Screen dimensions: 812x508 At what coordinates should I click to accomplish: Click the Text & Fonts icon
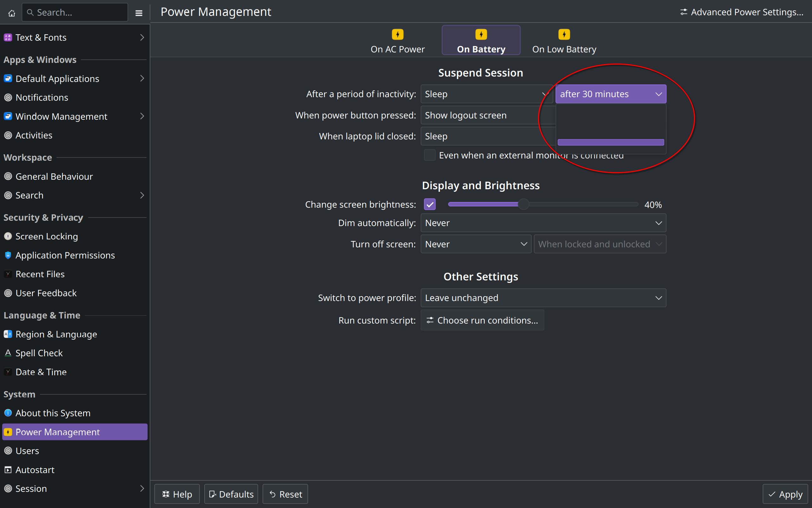click(x=8, y=37)
